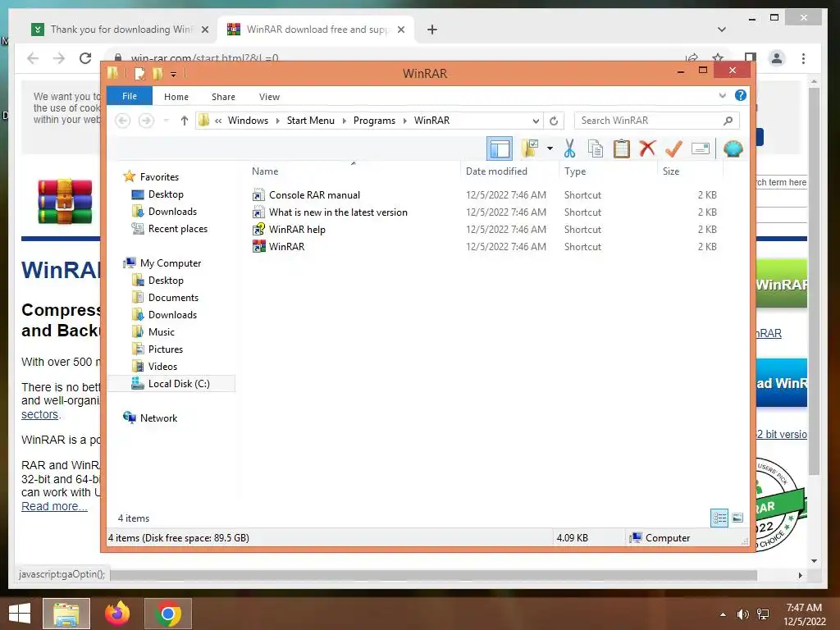The image size is (840, 630).
Task: Open Music folder in navigation pane
Action: click(x=162, y=332)
